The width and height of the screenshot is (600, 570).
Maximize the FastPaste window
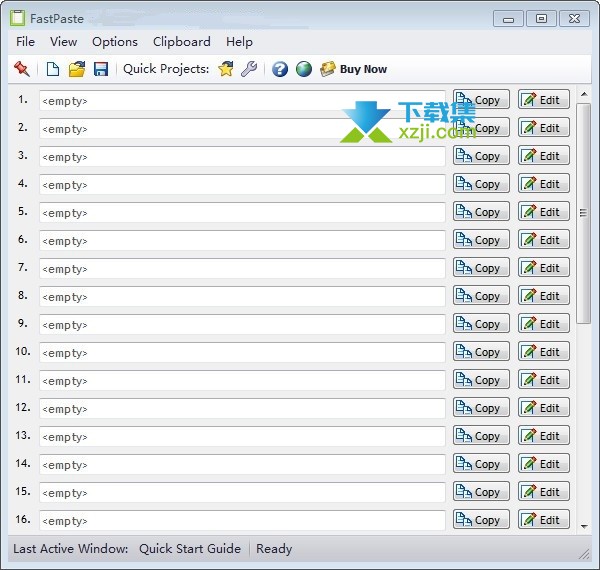541,19
